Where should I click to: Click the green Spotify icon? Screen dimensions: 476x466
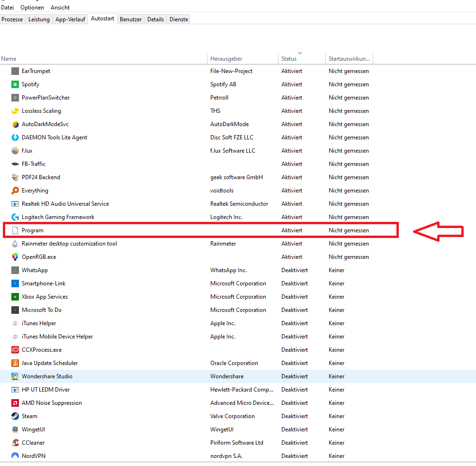pyautogui.click(x=15, y=84)
